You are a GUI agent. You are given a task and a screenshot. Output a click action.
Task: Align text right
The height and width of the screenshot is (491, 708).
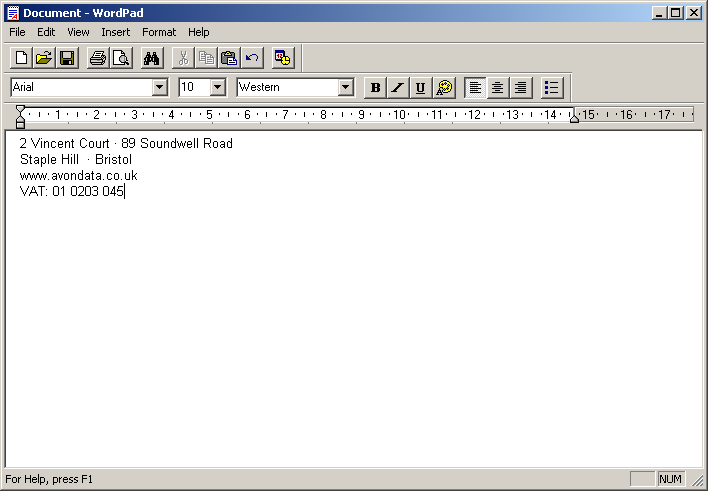tap(521, 87)
